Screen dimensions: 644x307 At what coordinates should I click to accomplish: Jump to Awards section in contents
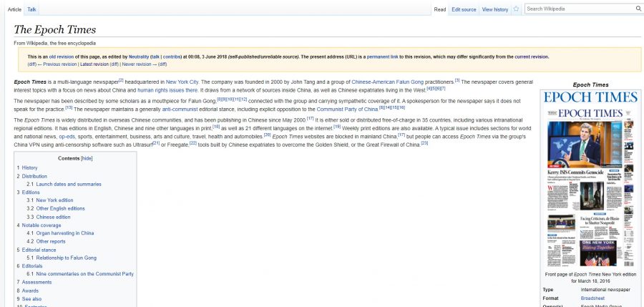pos(30,291)
